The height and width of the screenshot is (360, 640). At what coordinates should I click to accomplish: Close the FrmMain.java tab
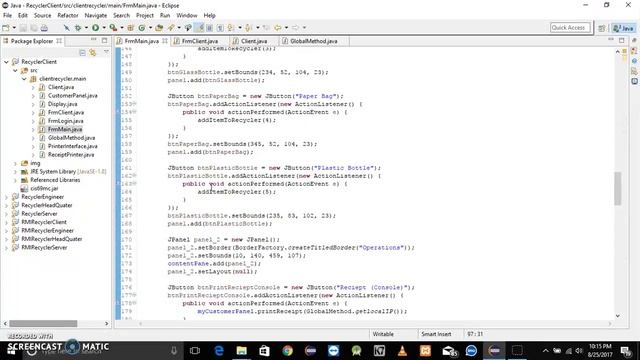(164, 41)
